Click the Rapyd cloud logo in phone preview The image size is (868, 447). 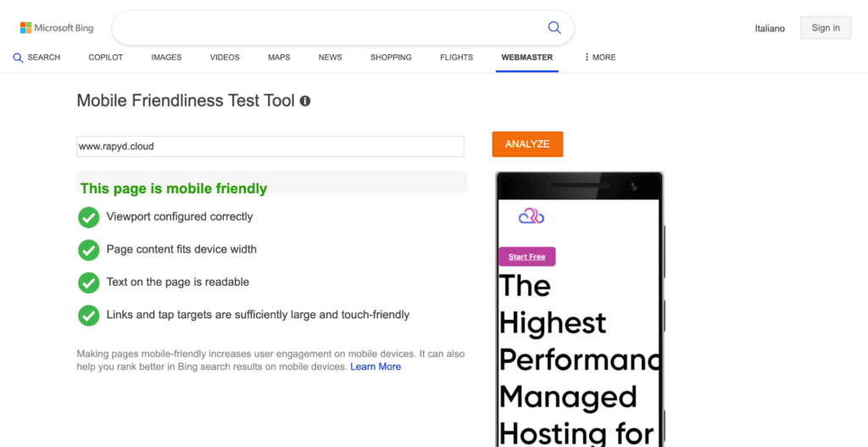click(x=531, y=216)
